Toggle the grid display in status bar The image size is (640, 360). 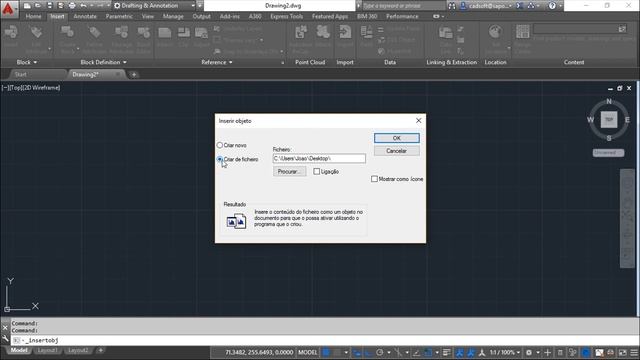(x=326, y=352)
